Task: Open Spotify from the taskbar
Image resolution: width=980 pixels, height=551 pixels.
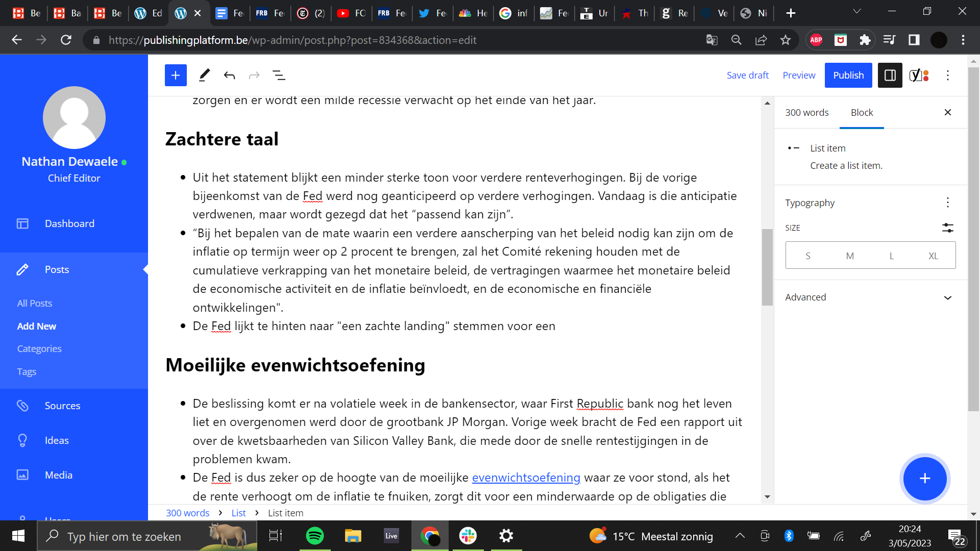Action: point(314,536)
